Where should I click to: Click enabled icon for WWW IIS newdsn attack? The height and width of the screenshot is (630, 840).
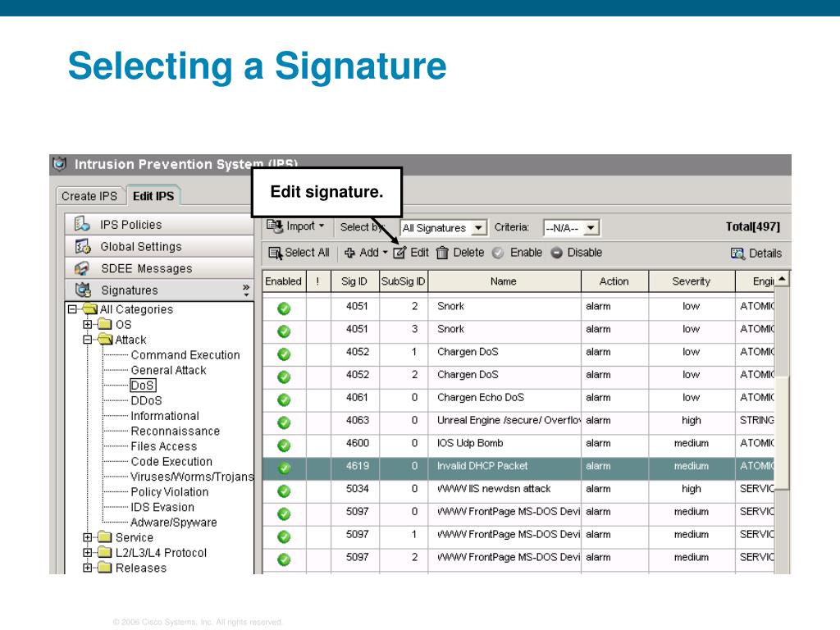tap(284, 491)
